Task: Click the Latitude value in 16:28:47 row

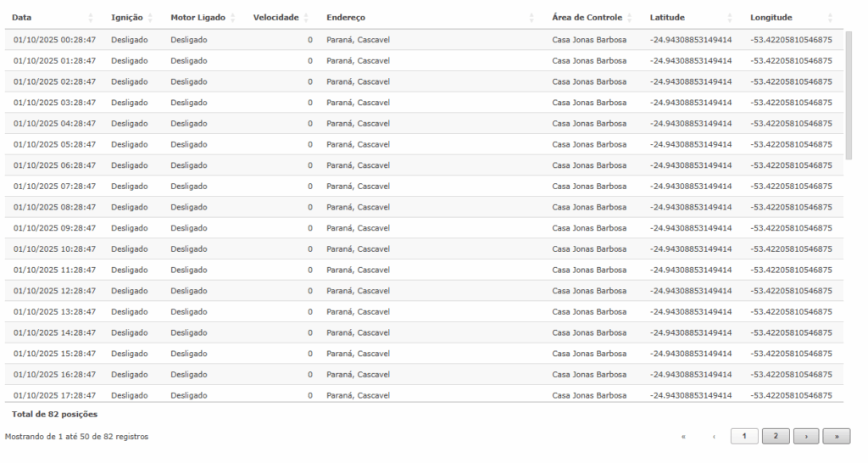Action: tap(690, 375)
